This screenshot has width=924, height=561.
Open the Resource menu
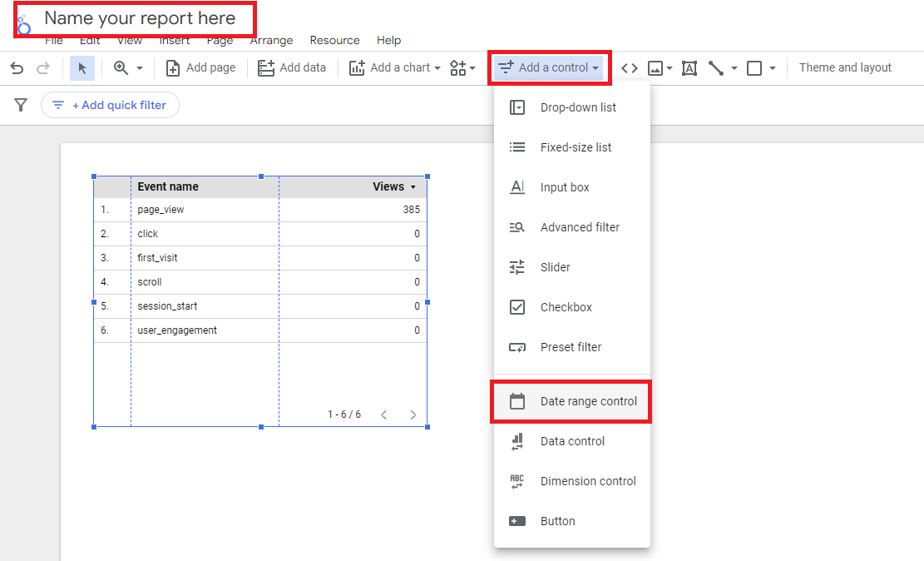[334, 40]
